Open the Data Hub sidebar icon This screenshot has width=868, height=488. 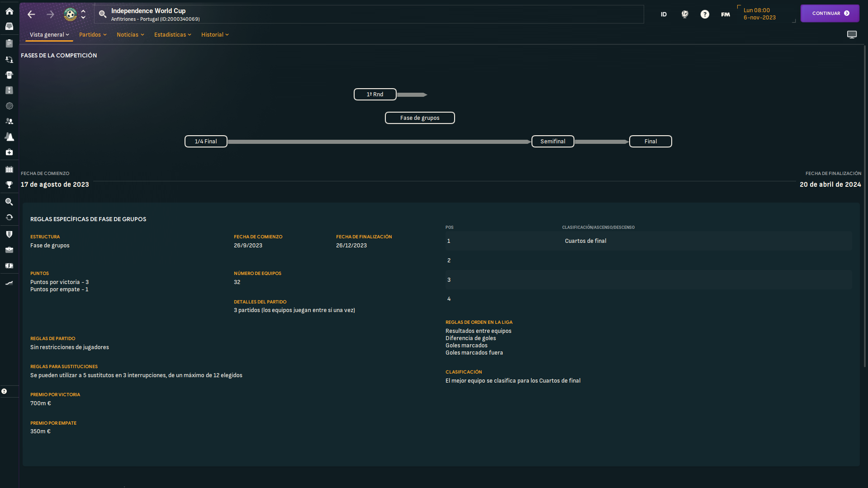point(9,90)
